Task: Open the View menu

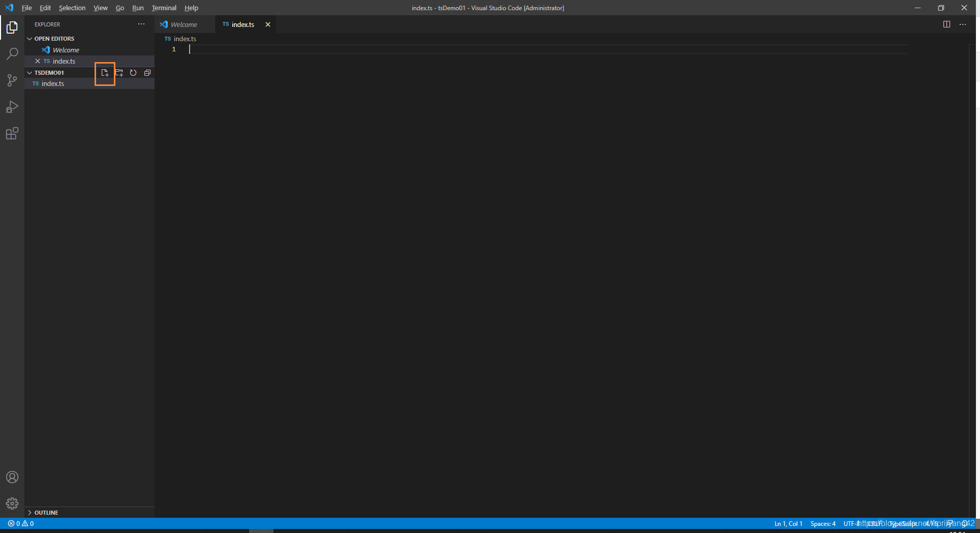Action: [x=101, y=8]
